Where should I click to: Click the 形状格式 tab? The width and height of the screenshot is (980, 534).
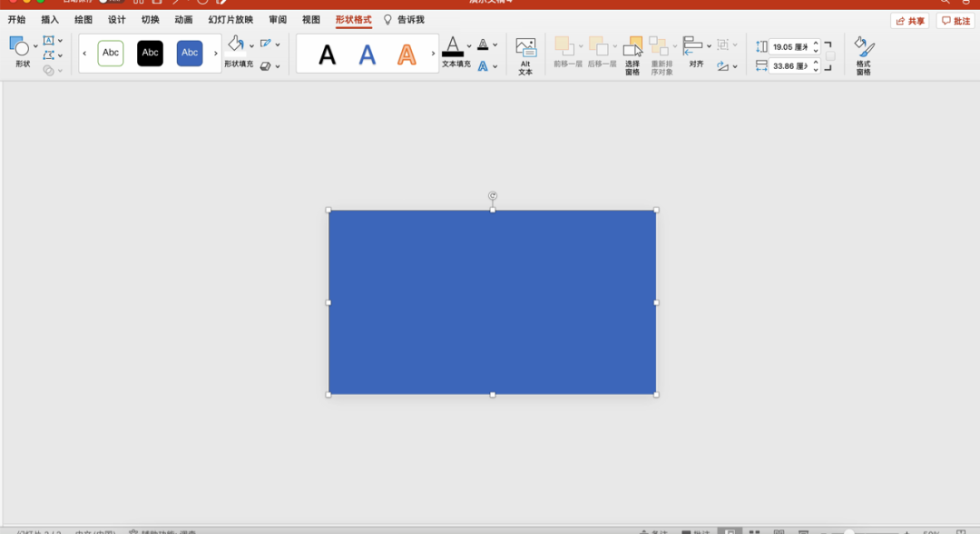(x=353, y=20)
